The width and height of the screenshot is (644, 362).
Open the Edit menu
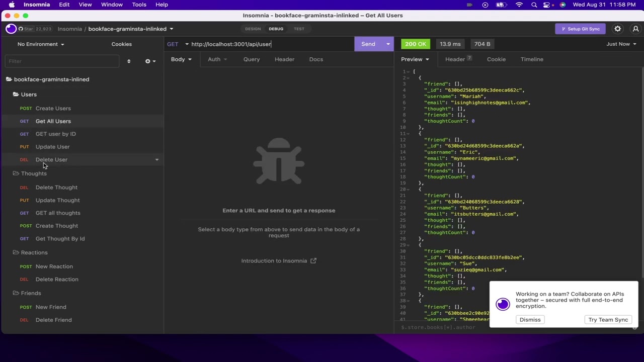tap(64, 5)
